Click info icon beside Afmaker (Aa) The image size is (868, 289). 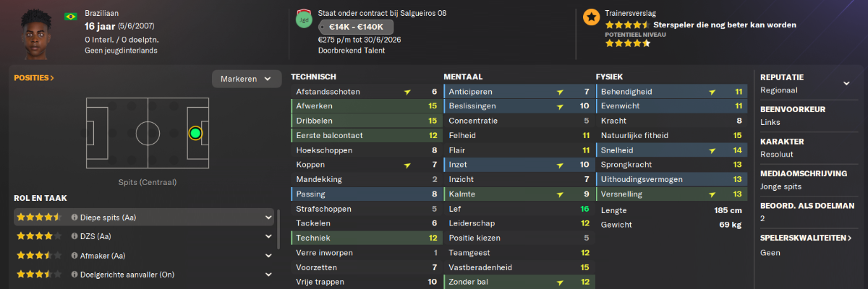tap(75, 256)
